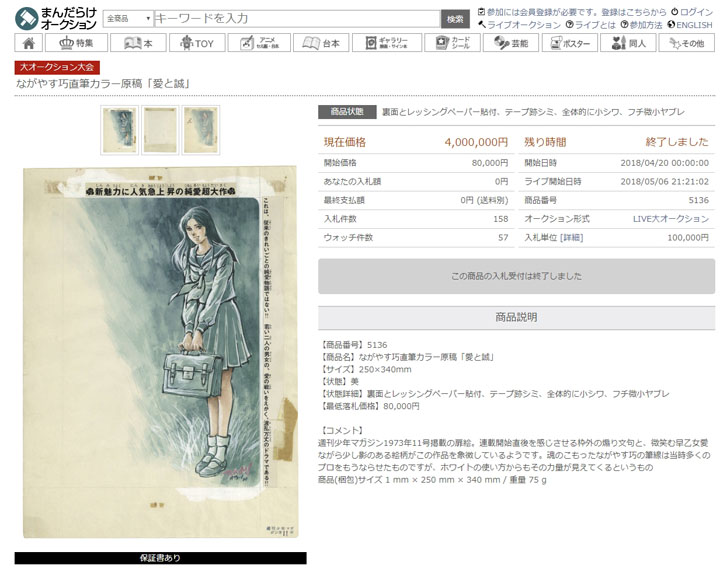720x576 pixels.
Task: Open the その他 other category
Action: 686,43
